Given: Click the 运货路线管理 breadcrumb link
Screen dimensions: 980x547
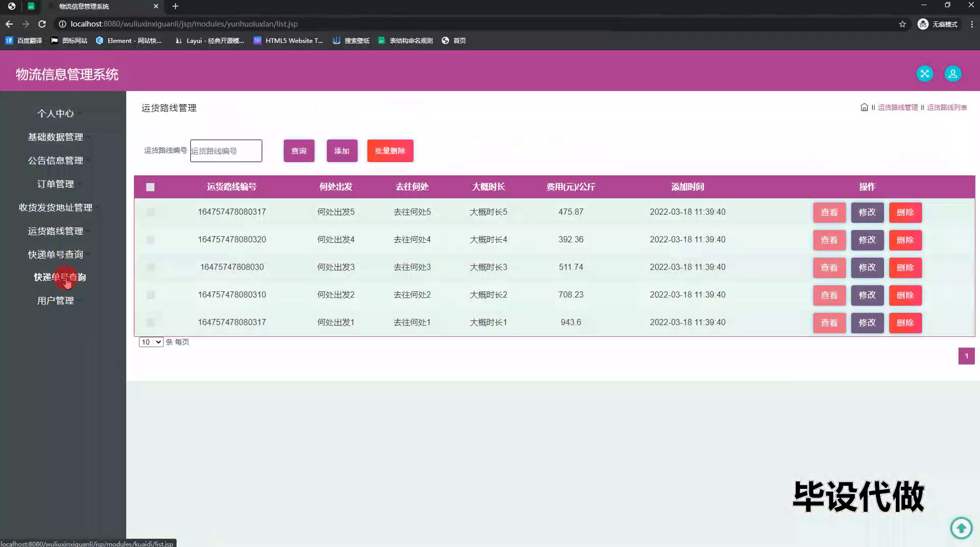Looking at the screenshot, I should (897, 107).
